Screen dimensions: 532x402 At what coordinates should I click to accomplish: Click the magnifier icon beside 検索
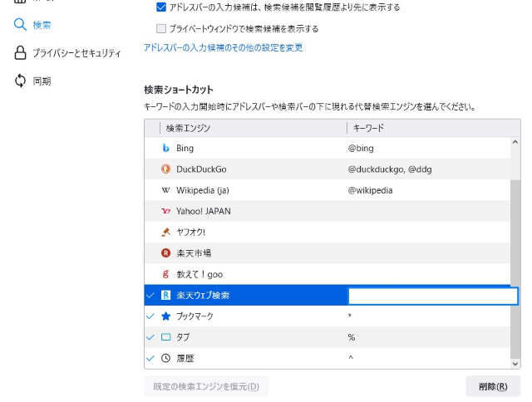pyautogui.click(x=20, y=25)
